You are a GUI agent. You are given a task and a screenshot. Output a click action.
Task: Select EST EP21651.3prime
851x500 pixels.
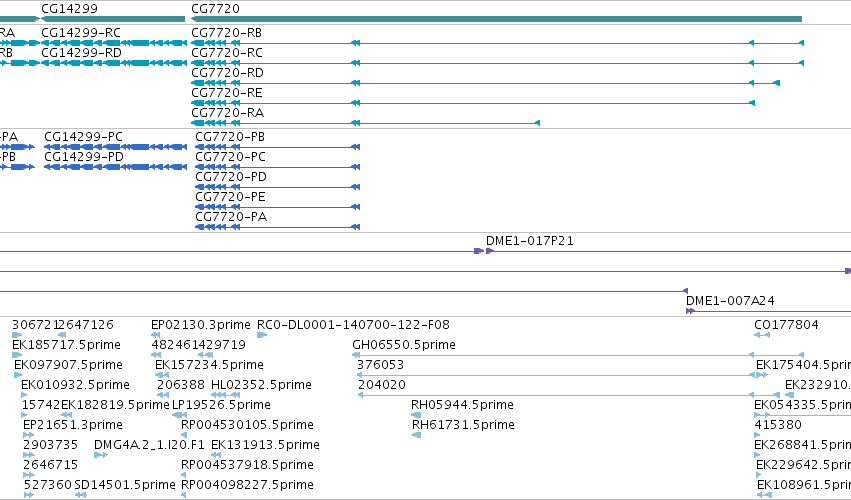(x=73, y=426)
